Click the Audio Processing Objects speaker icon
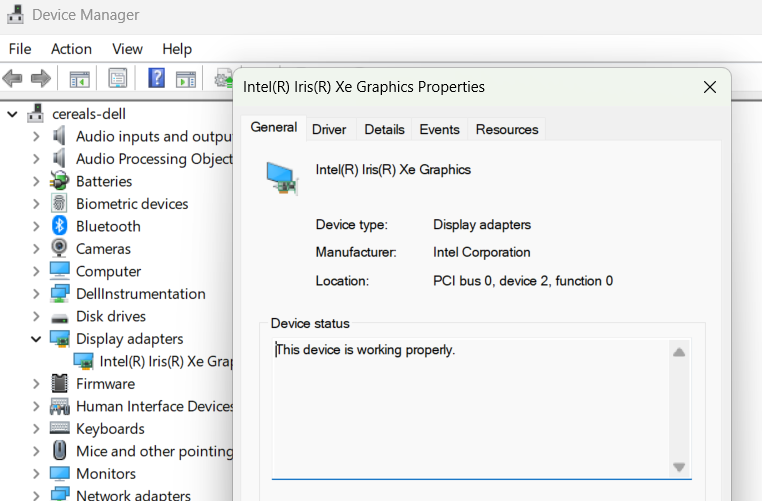 [59, 158]
